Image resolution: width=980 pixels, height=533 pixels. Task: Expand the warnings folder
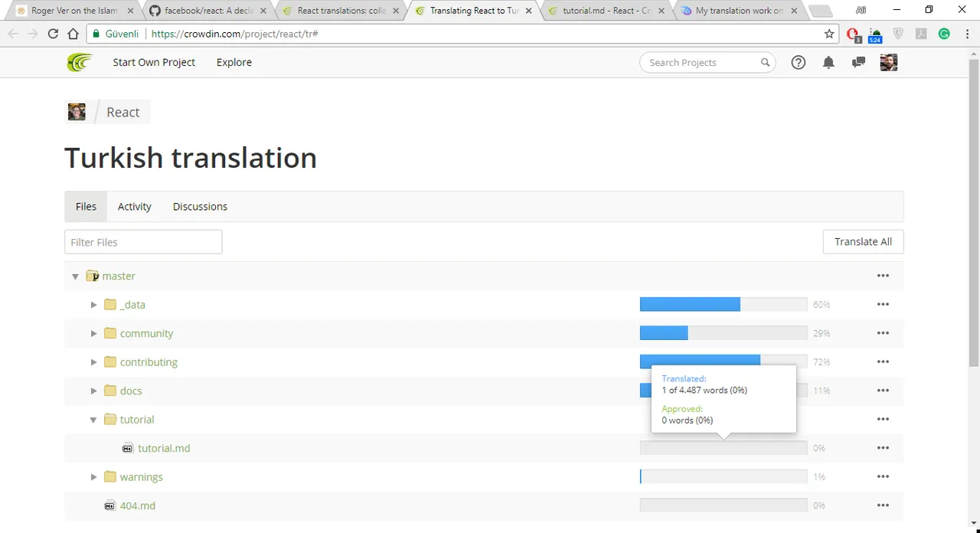pyautogui.click(x=93, y=477)
